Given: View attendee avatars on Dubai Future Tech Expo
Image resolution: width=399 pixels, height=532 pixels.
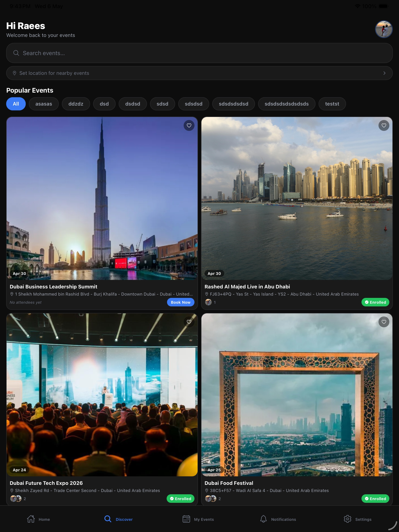Looking at the screenshot, I should (x=16, y=499).
